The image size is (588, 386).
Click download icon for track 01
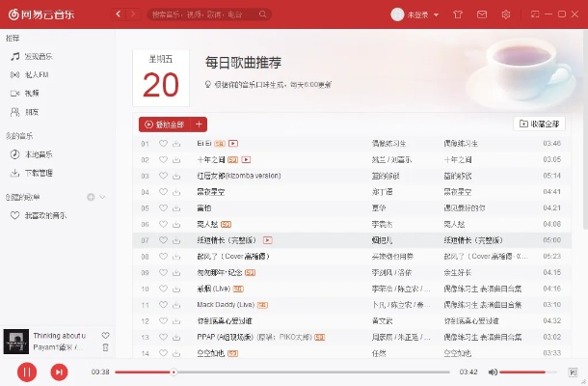pyautogui.click(x=176, y=144)
